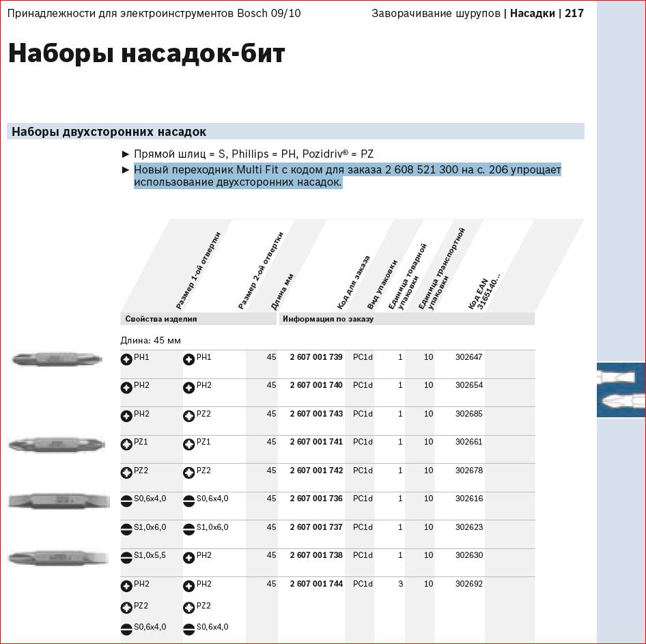Click order code 2 607 001 737
646x644 pixels.
316,527
